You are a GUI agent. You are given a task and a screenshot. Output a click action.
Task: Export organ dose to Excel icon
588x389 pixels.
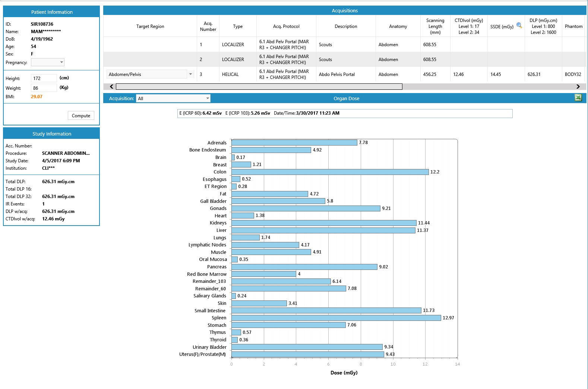click(578, 98)
